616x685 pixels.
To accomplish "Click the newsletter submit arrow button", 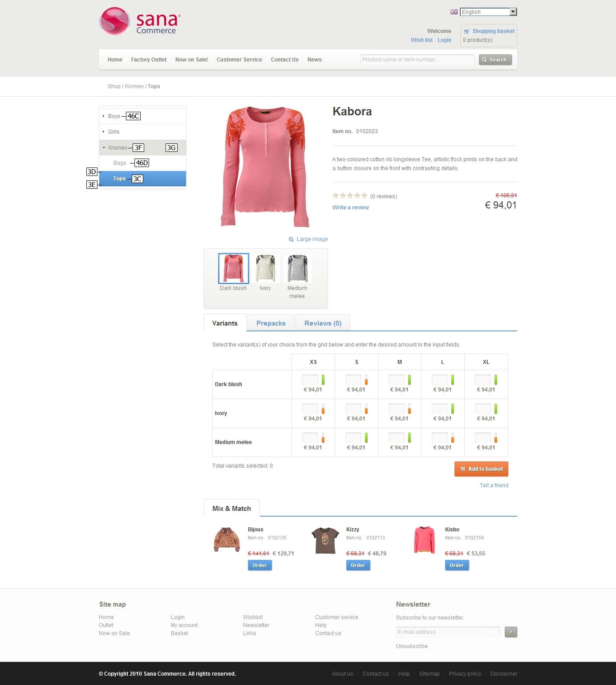I will pos(511,632).
